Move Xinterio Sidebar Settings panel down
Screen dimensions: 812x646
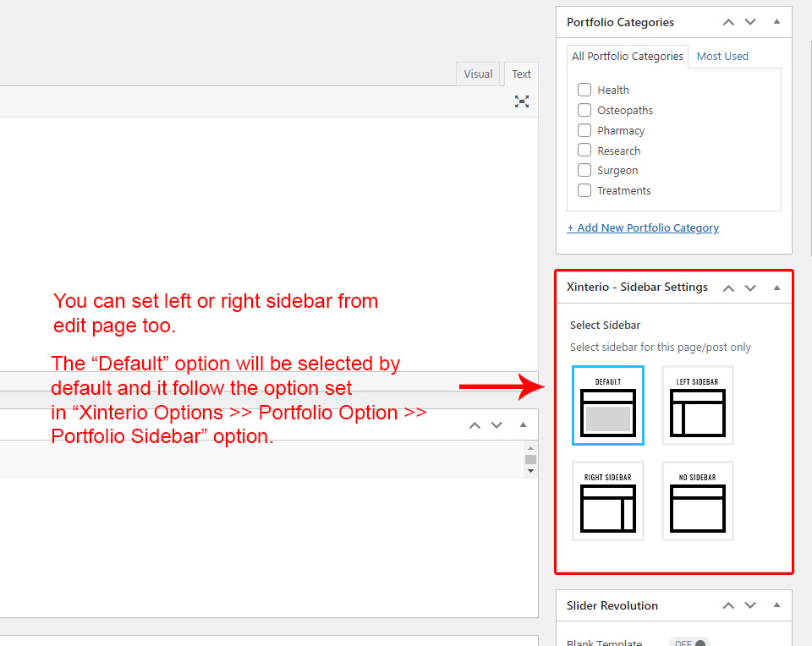750,287
